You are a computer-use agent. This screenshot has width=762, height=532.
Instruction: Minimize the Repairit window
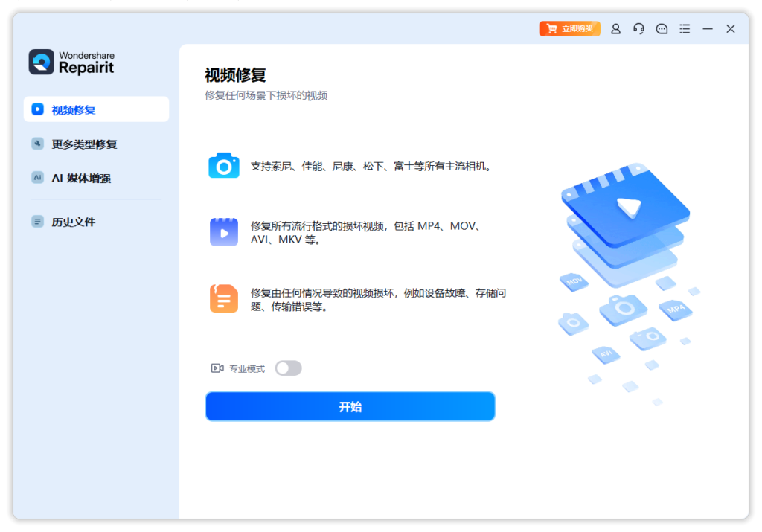coord(708,29)
